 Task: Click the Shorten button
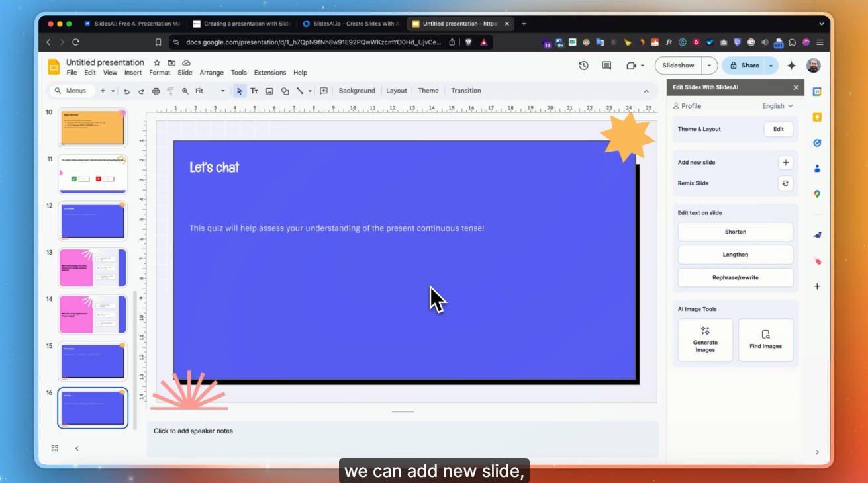pos(736,232)
